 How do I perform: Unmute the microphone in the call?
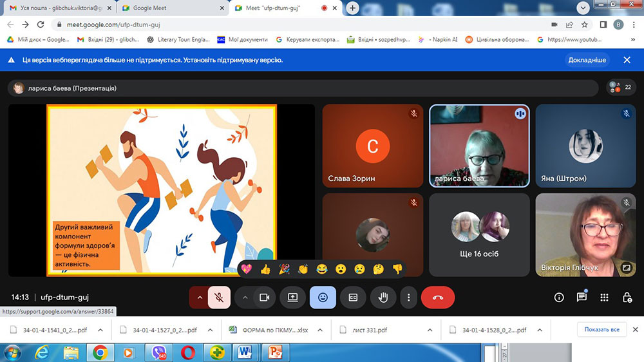[219, 298]
